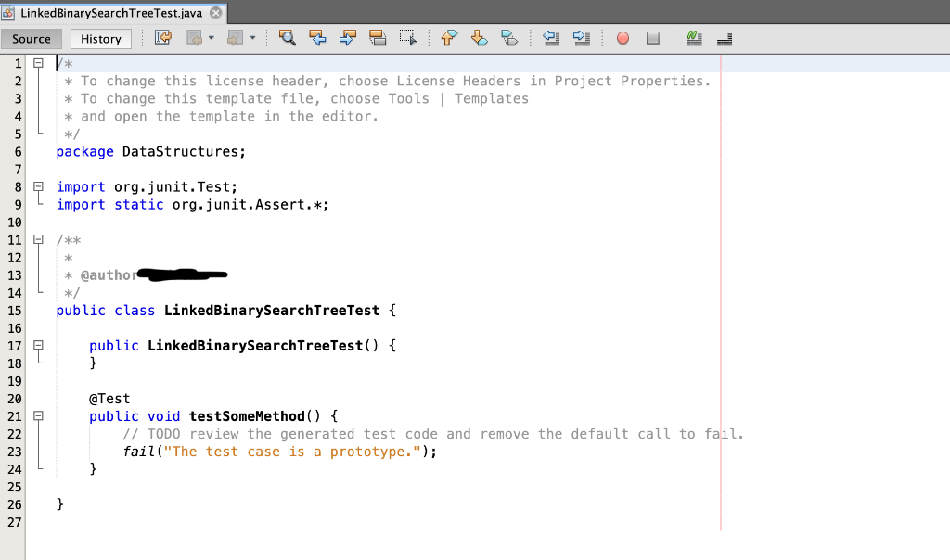950x560 pixels.
Task: Collapse license comment fold at line 1
Action: [x=38, y=63]
